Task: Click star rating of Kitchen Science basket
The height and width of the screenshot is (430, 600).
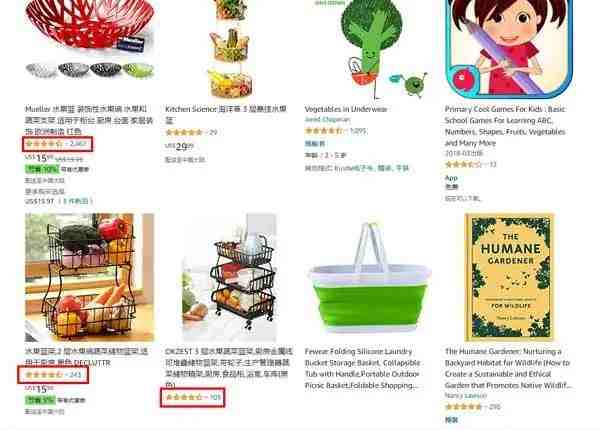Action: [x=184, y=133]
